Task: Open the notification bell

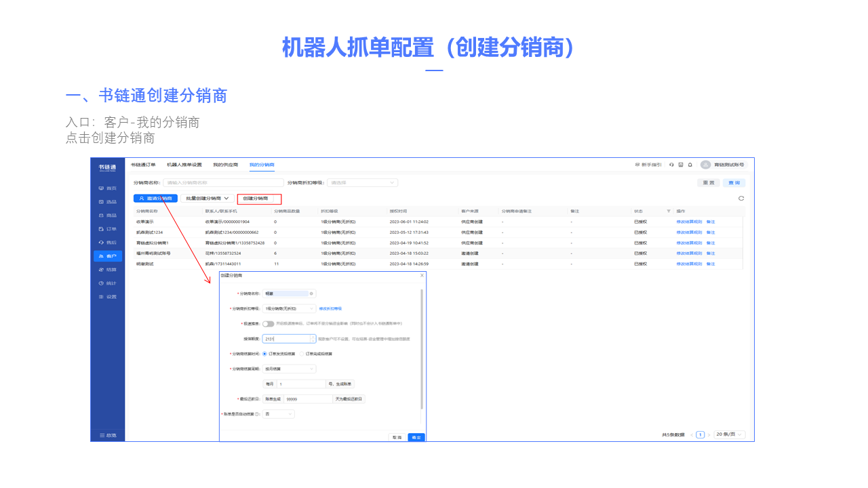Action: tap(690, 165)
